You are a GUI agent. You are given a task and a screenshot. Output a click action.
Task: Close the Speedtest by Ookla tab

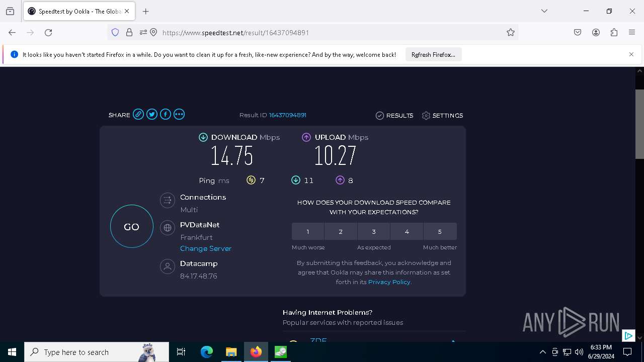[127, 11]
